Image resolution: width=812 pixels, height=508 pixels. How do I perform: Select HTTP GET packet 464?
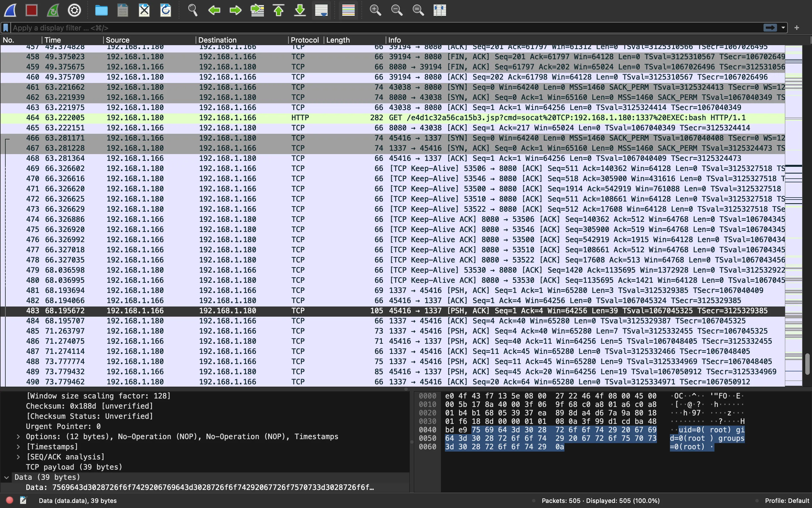392,118
